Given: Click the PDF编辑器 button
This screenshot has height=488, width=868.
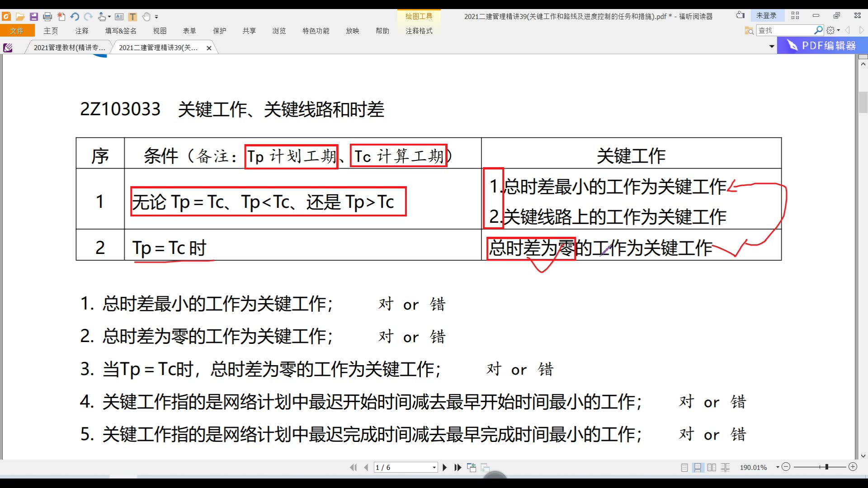Looking at the screenshot, I should tap(822, 46).
